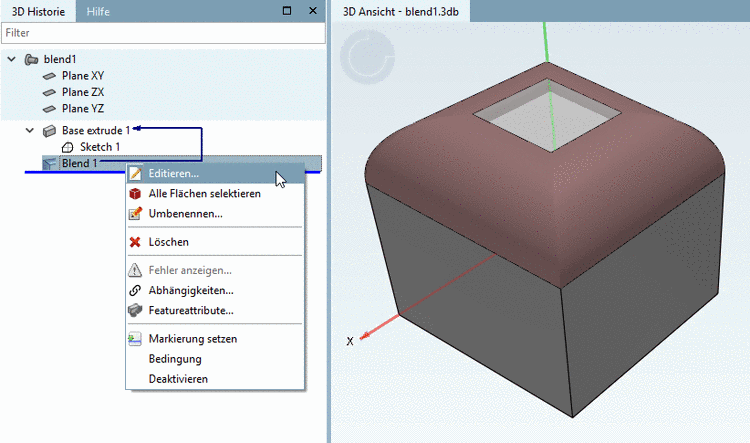
Task: Click the Sketch 1 sketch icon
Action: point(67,147)
